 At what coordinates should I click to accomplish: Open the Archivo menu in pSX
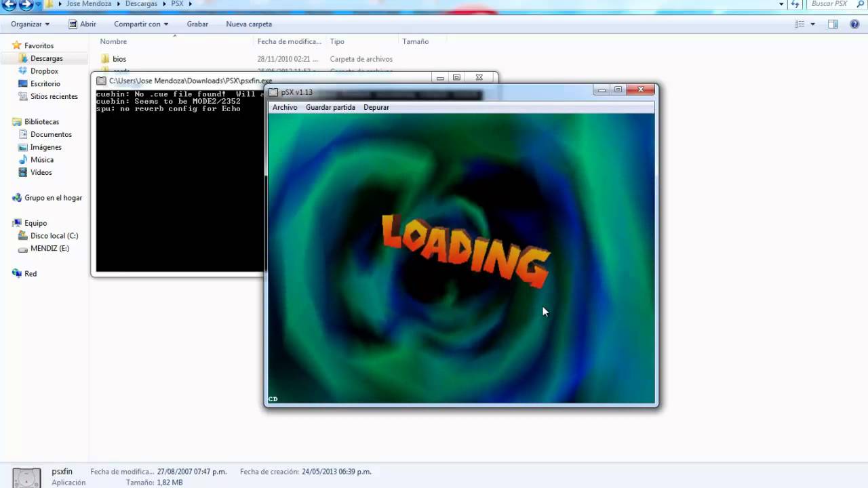click(x=285, y=107)
